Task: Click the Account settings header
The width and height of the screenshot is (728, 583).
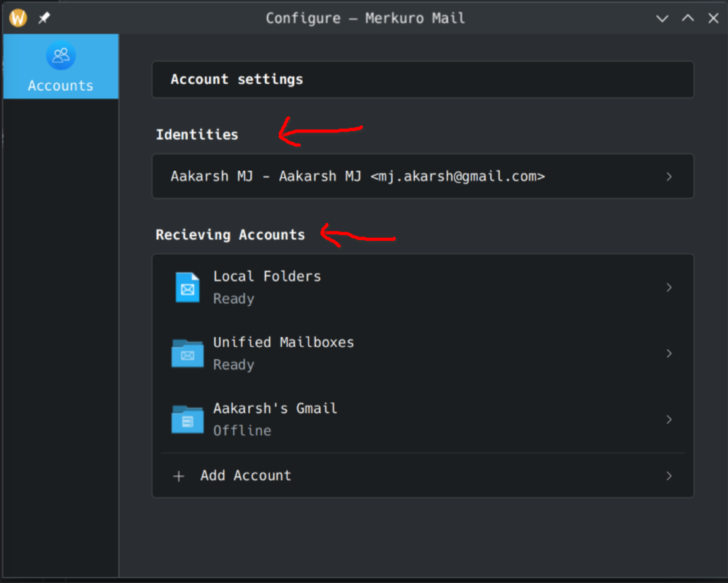Action: tap(237, 79)
